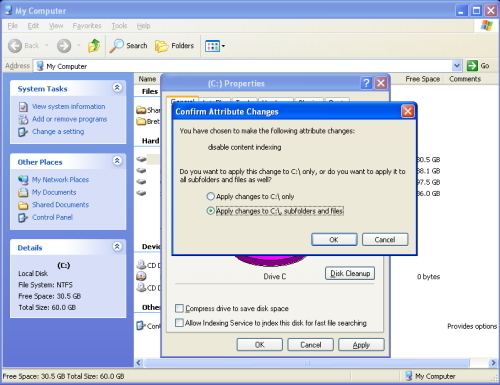Screen dimensions: 500x385
Task: Go up one folder level icon
Action: click(94, 46)
